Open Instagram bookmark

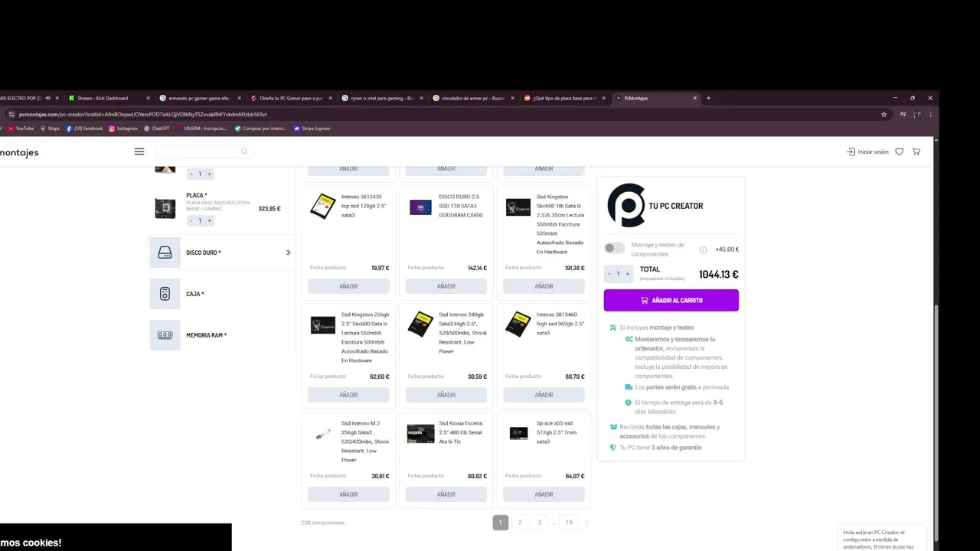[x=123, y=129]
